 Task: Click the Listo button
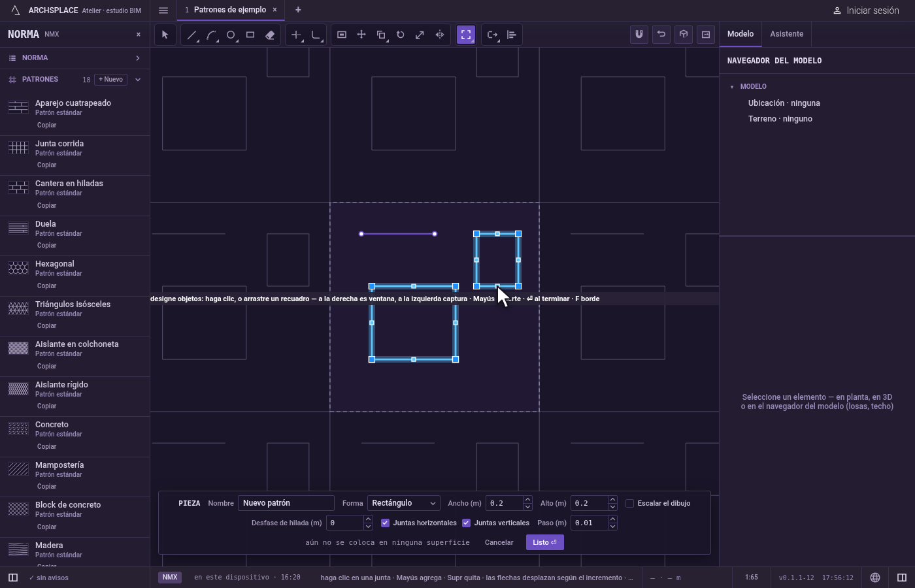point(544,542)
